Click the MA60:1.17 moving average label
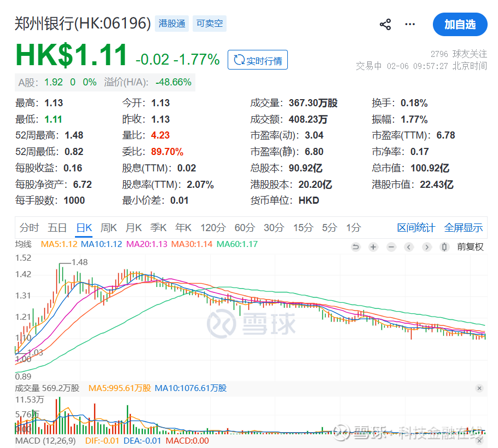This screenshot has width=498, height=448. (238, 244)
